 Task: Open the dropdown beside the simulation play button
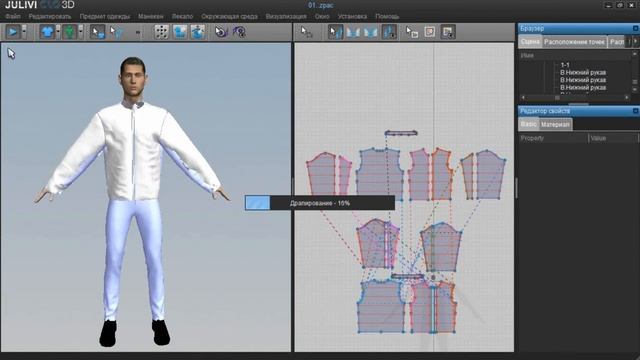(x=24, y=32)
